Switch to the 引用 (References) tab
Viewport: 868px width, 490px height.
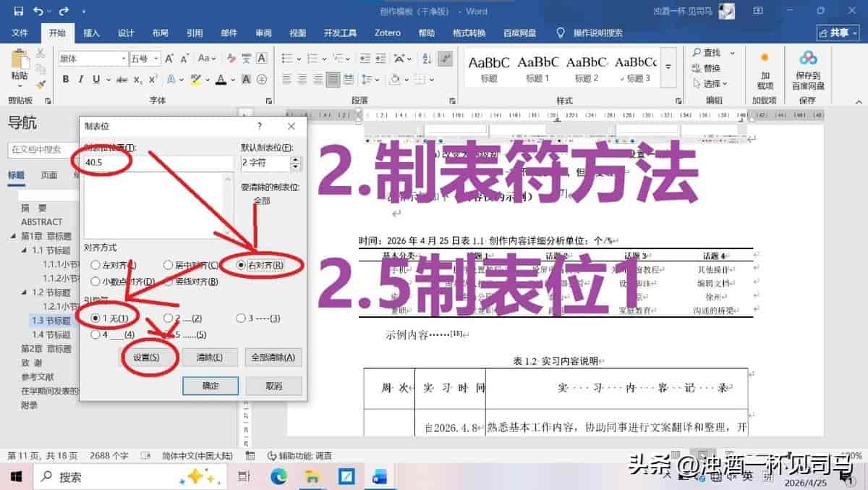coord(195,33)
